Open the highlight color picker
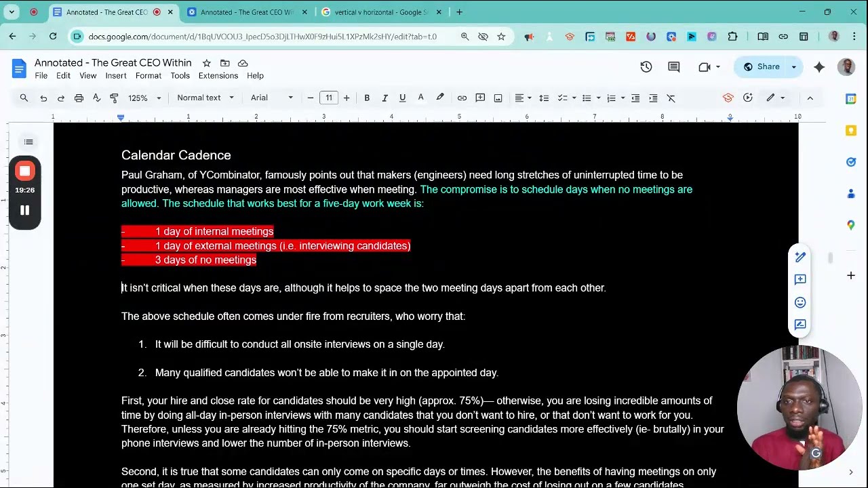Viewport: 868px width, 488px height. pos(440,98)
